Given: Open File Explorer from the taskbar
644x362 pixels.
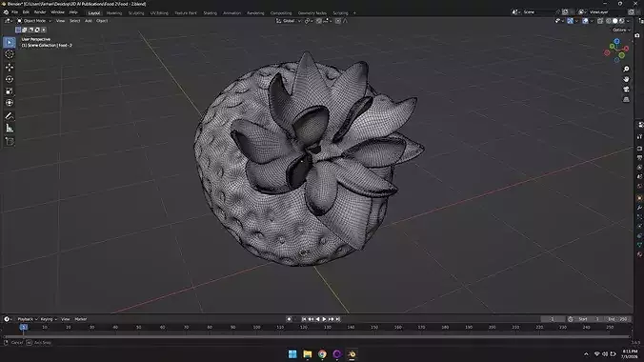Looking at the screenshot, I should 307,353.
